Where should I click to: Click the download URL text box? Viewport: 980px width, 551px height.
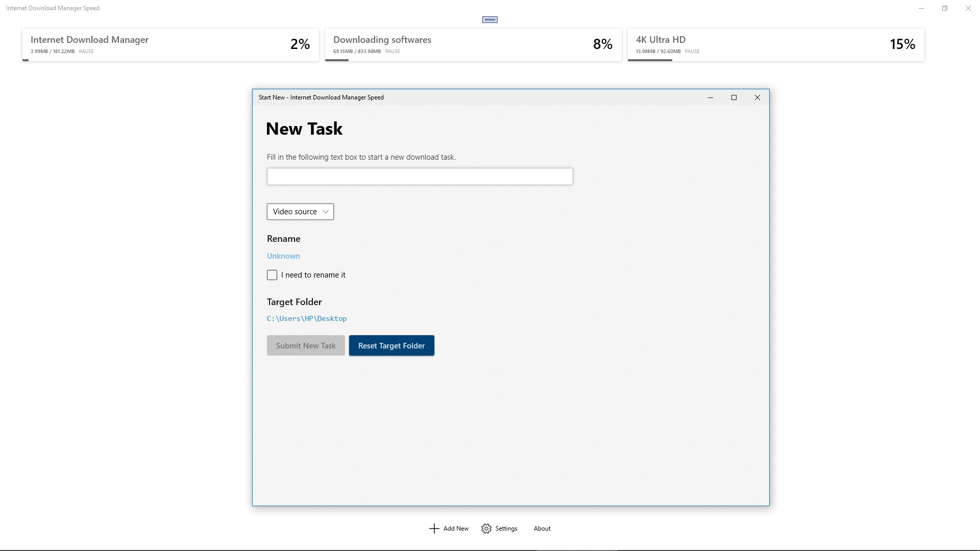click(x=420, y=177)
